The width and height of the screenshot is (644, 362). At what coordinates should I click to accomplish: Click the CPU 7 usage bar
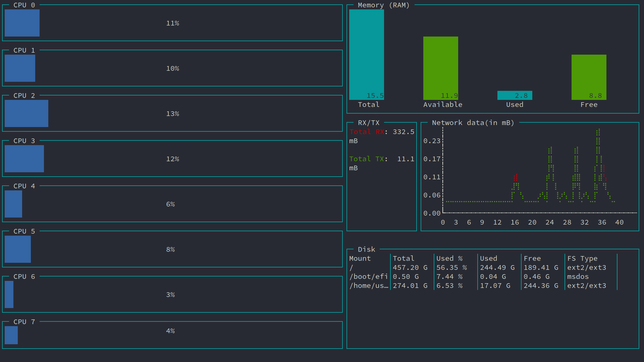[x=11, y=335]
